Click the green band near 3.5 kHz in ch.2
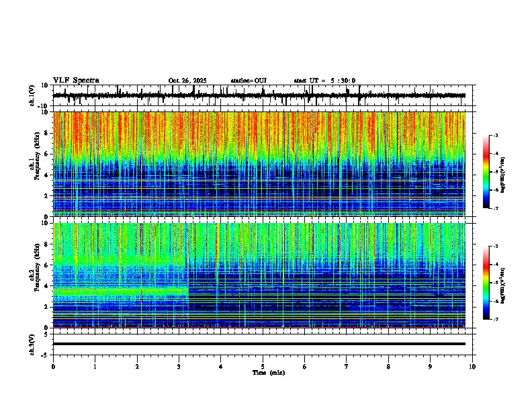532x411 pixels. click(120, 291)
